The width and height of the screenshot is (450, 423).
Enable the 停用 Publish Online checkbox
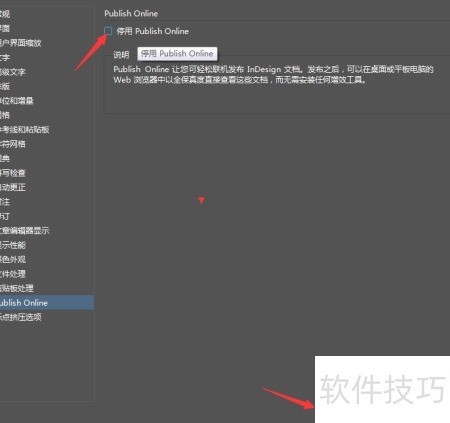tap(108, 31)
